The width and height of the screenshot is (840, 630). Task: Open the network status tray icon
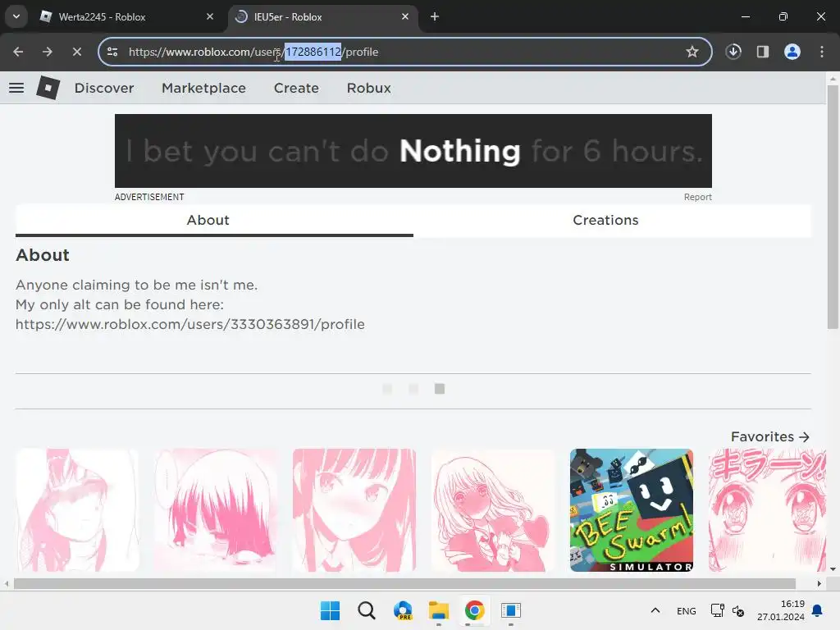717,610
